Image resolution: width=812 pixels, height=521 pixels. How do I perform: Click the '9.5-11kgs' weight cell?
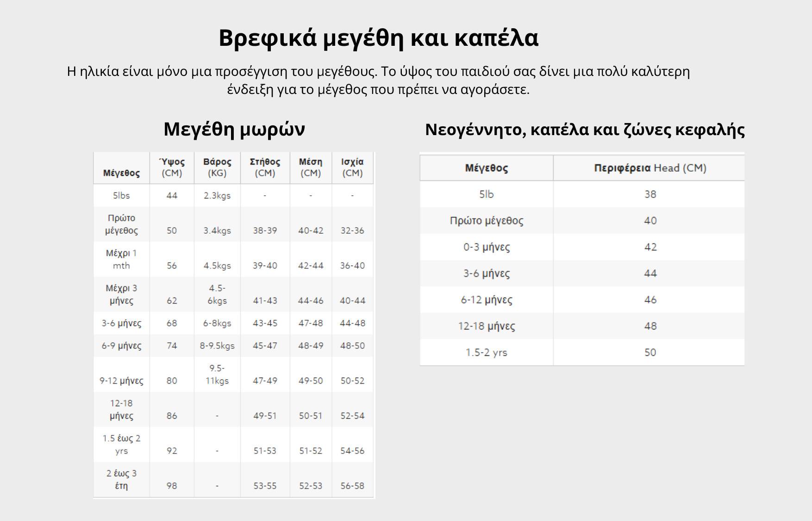(x=217, y=374)
